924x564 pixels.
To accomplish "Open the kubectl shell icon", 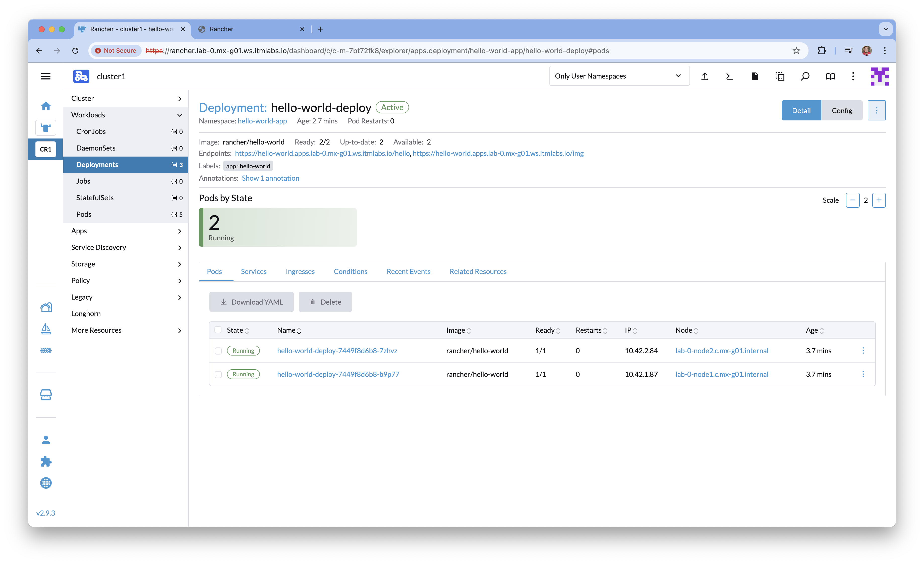I will click(x=729, y=77).
